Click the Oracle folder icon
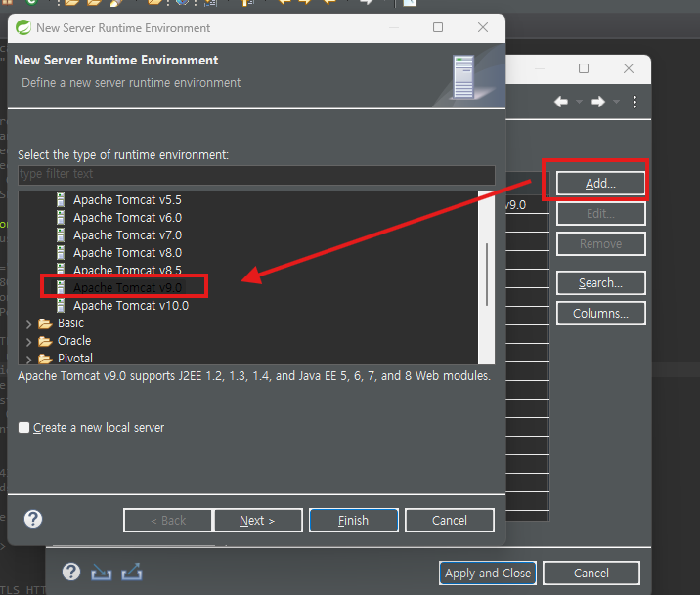Viewport: 700px width, 595px height. point(45,341)
